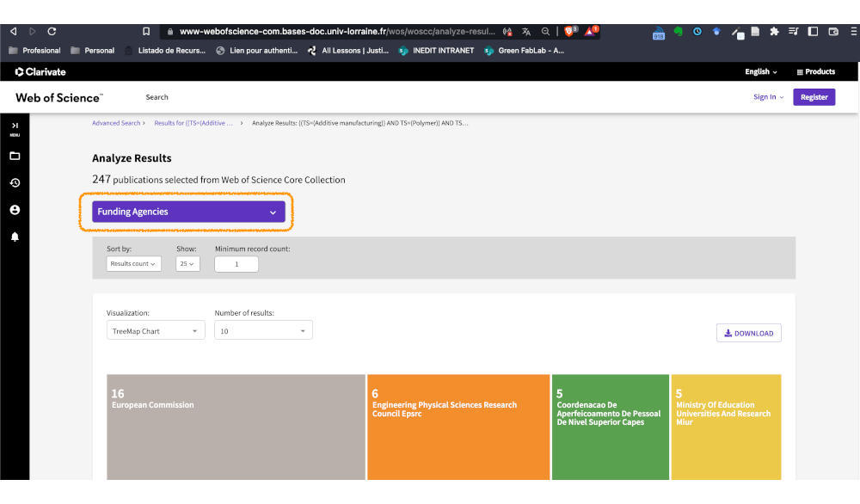The height and width of the screenshot is (504, 860).
Task: Open notifications bell icon
Action: [x=15, y=237]
